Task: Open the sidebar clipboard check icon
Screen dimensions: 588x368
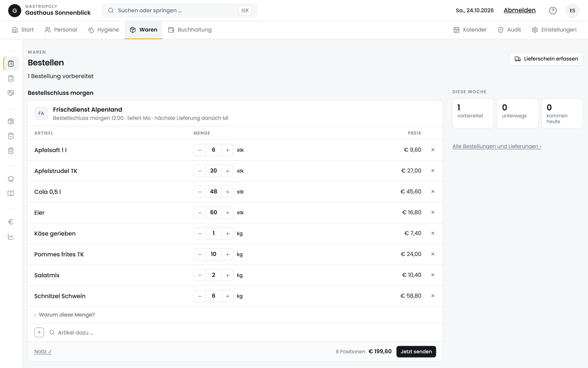Action: (x=11, y=136)
